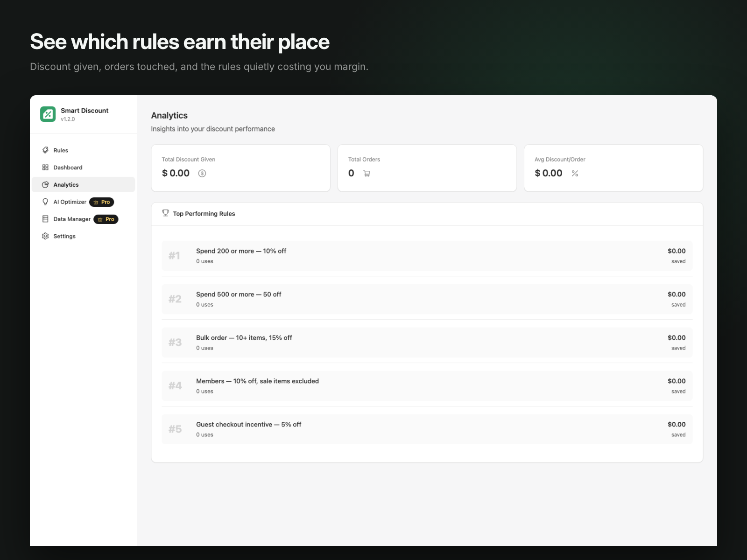Click the dollar coin icon beside Total Discount
The image size is (747, 560).
pos(202,174)
